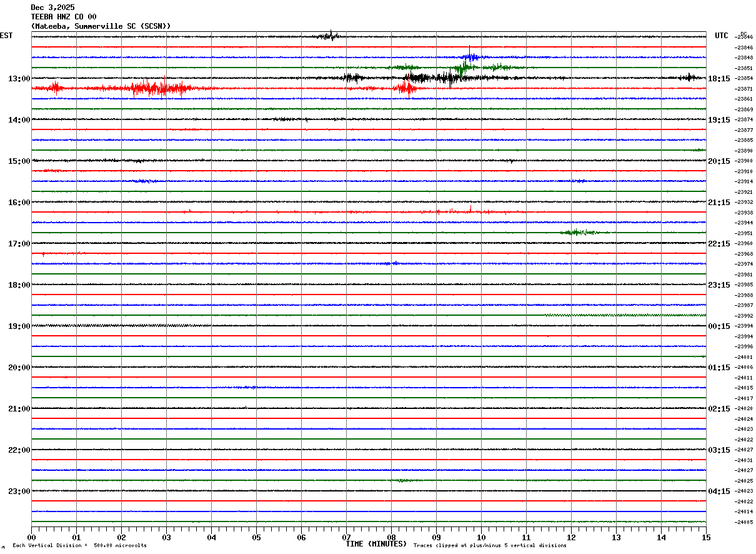Click the 22:15 UTC time label
The image size is (756, 554).
coord(719,244)
